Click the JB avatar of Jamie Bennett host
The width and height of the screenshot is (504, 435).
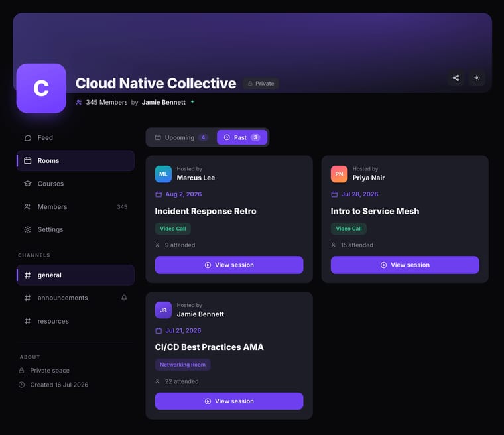163,310
